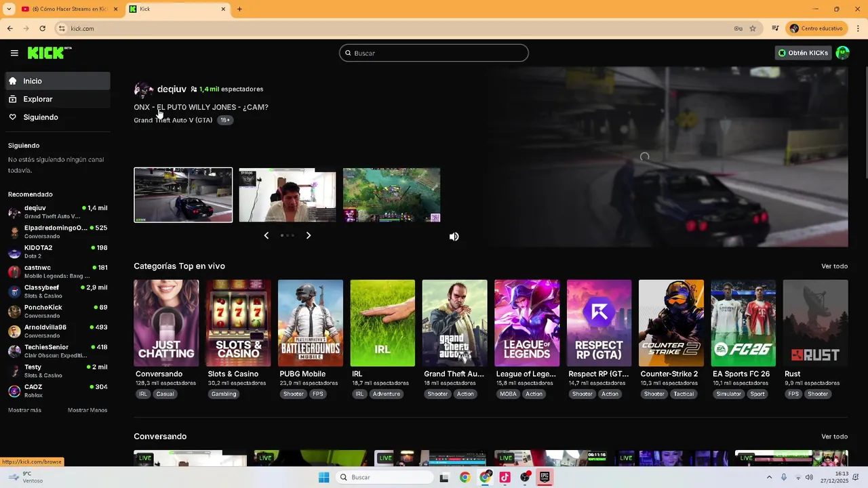Click the Windows taskbar Buscar box

(x=384, y=477)
